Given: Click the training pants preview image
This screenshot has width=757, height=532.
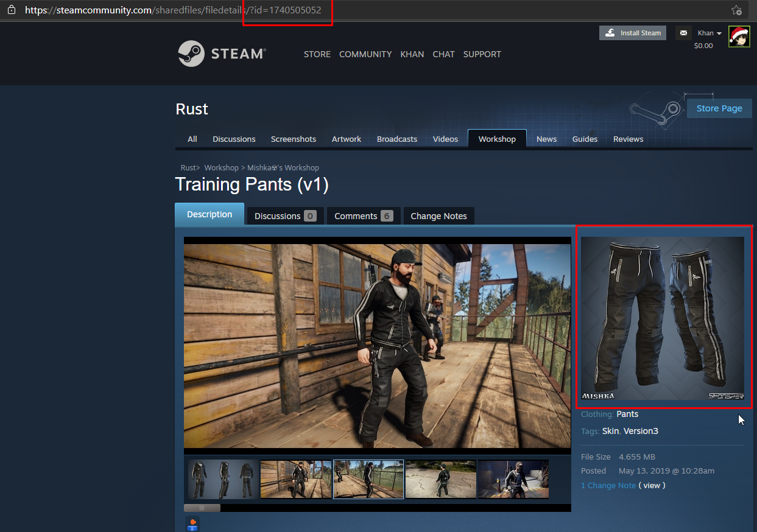Looking at the screenshot, I should 663,318.
